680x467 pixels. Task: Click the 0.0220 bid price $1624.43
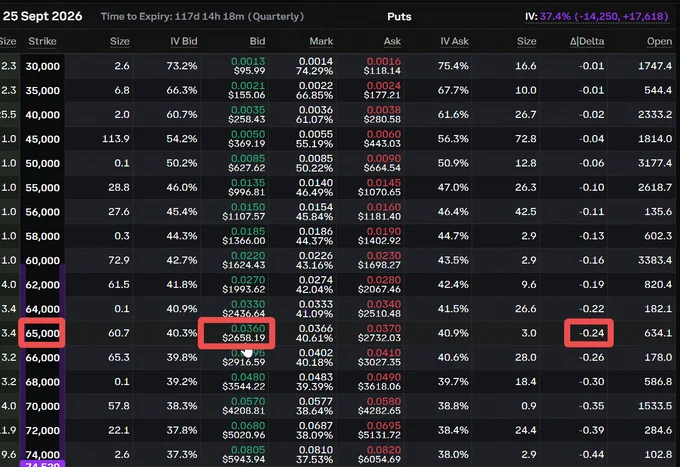[x=244, y=260]
